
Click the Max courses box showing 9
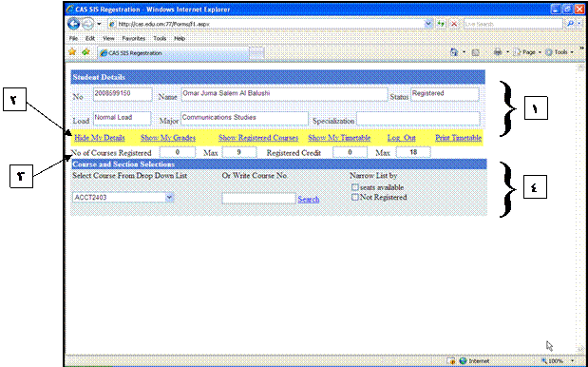click(x=239, y=152)
